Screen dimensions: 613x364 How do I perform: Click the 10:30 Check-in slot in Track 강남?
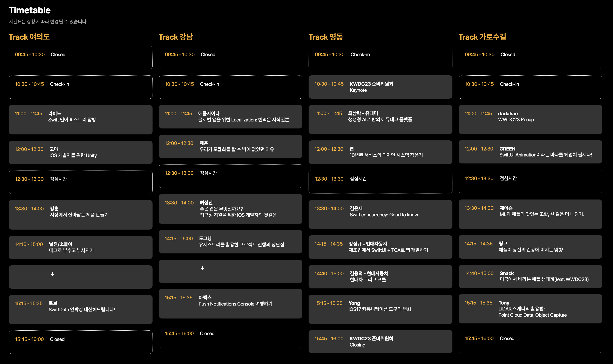click(x=230, y=87)
